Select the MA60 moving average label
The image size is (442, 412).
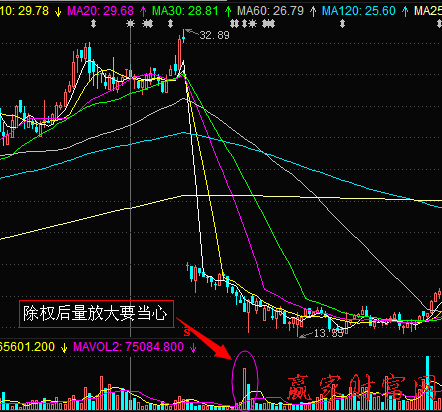pyautogui.click(x=270, y=11)
